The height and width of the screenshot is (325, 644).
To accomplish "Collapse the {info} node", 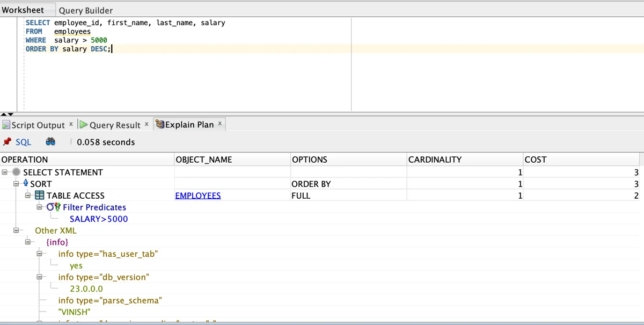I will [x=28, y=242].
